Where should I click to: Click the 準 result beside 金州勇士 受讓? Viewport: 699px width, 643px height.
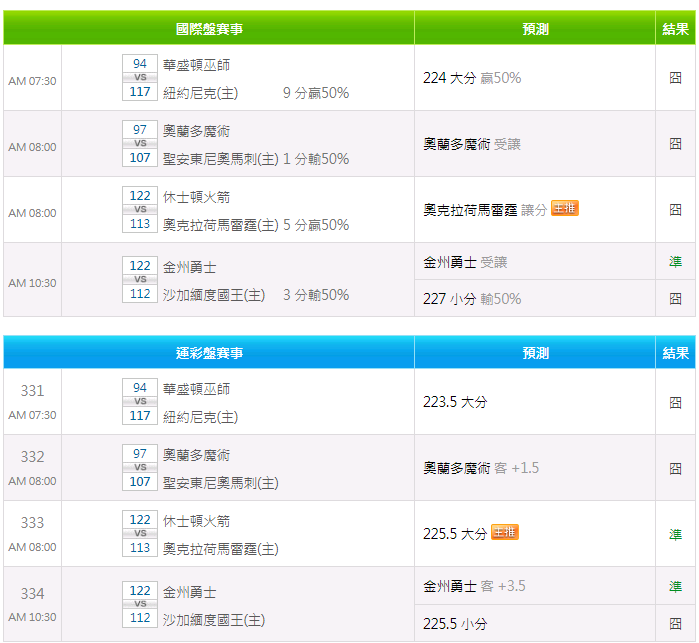pyautogui.click(x=675, y=262)
